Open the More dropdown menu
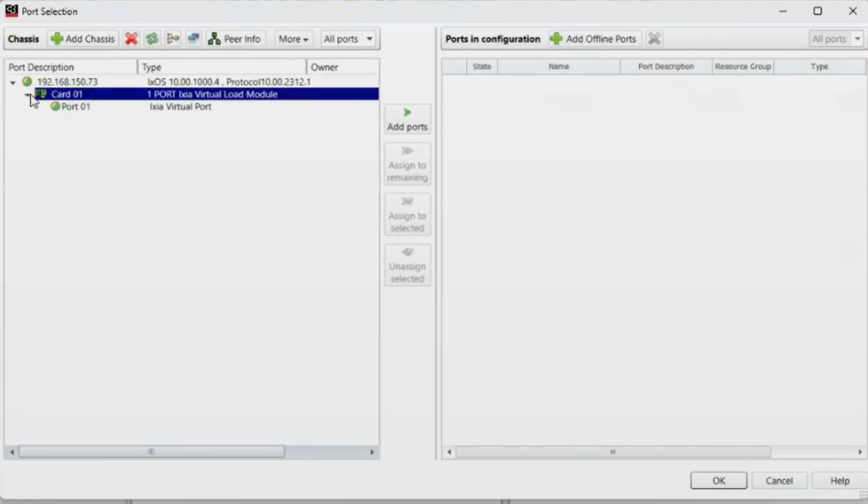 point(293,39)
